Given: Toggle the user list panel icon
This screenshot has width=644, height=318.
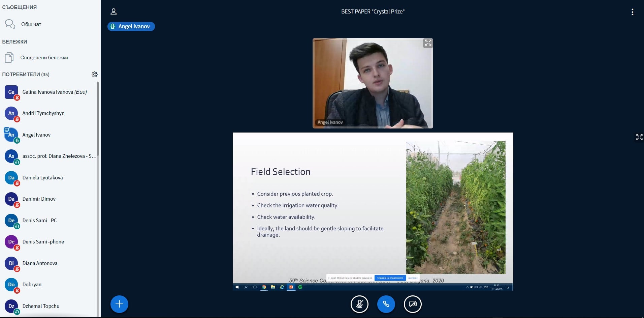Looking at the screenshot, I should pos(114,12).
